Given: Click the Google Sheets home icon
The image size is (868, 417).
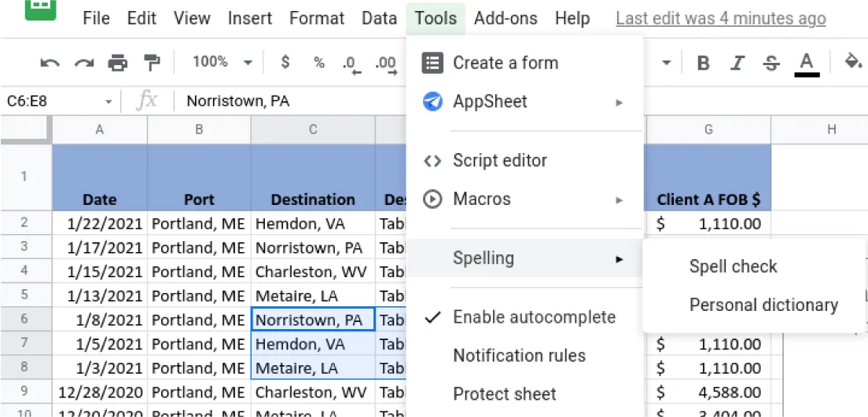Looking at the screenshot, I should tap(40, 11).
